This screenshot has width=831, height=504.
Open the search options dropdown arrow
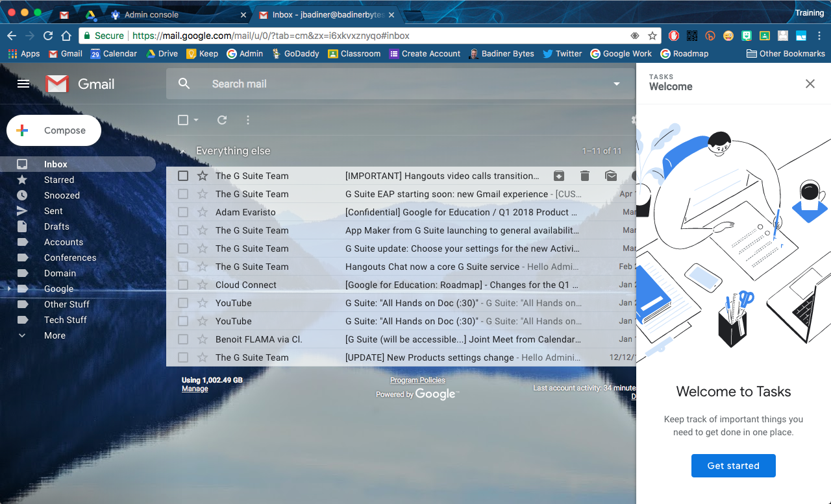pos(617,84)
